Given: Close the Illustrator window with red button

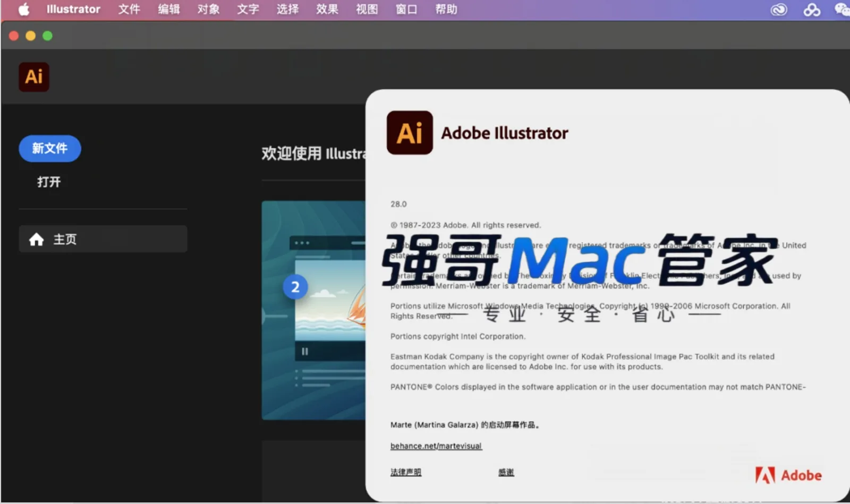Looking at the screenshot, I should pyautogui.click(x=14, y=36).
